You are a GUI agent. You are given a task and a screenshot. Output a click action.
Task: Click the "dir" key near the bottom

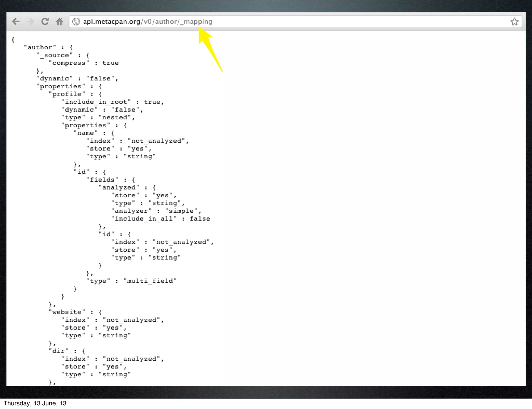59,351
